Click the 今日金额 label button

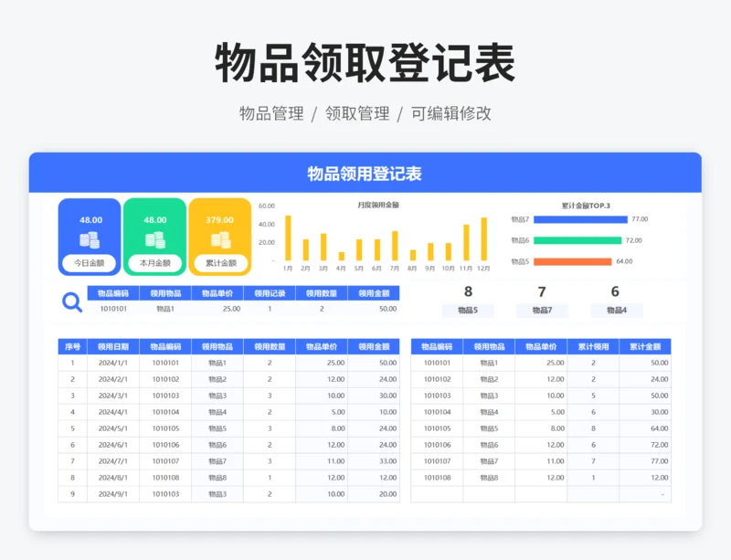90,263
